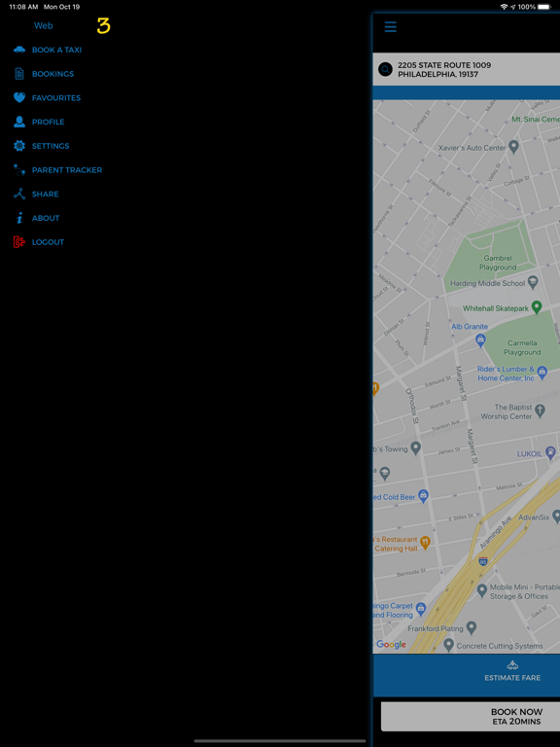
Task: Go to Favourites in the side menu
Action: pos(56,97)
